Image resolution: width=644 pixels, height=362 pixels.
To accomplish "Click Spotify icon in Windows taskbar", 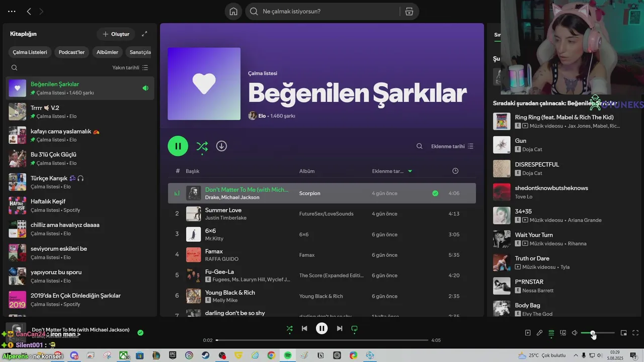I will pos(287,355).
